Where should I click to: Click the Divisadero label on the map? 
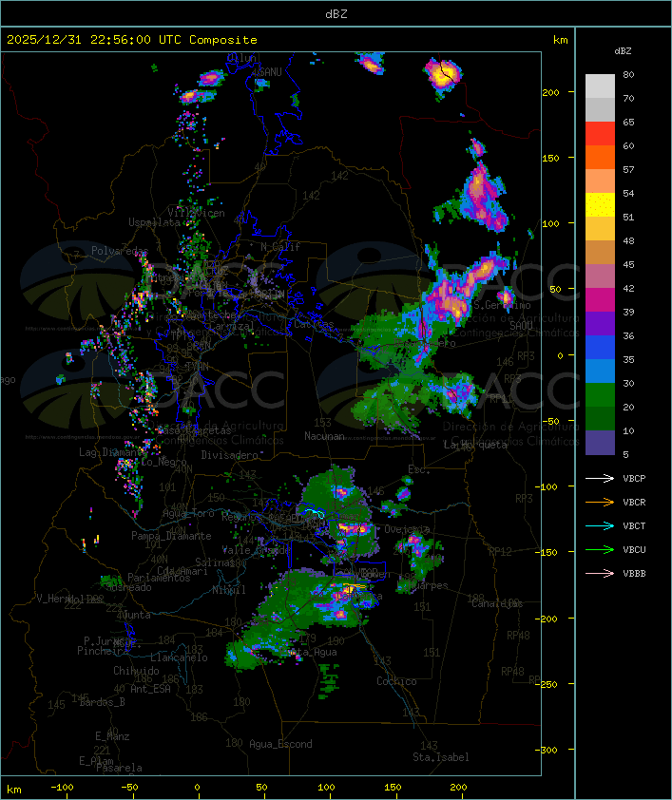tap(230, 455)
